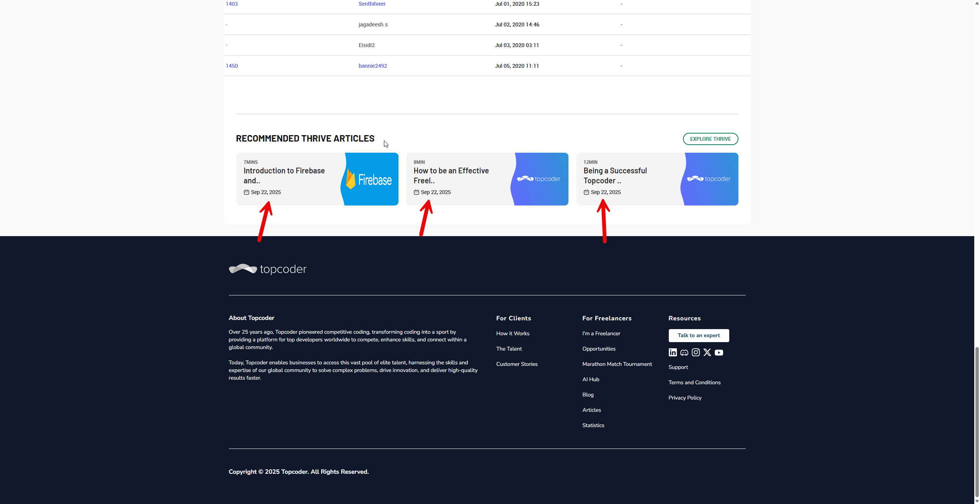Screen dimensions: 980x504
Task: Open the Senthilveer member profile link
Action: pos(372,4)
